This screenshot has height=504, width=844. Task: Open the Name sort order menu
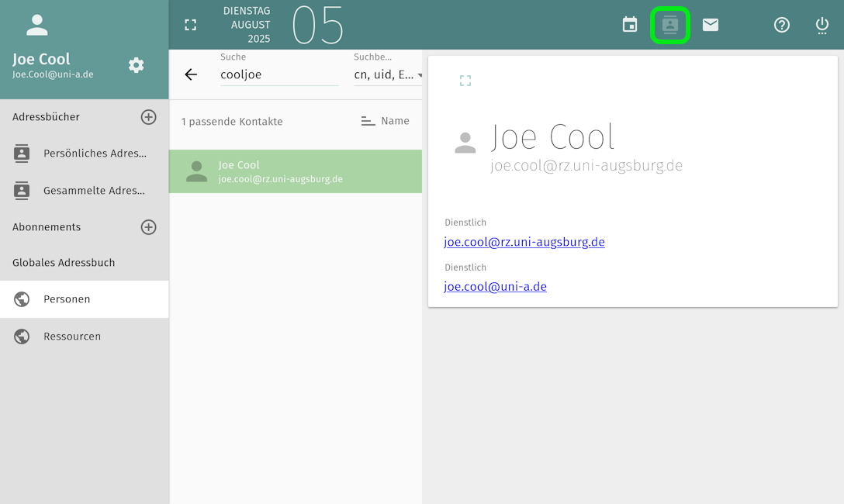coord(386,121)
